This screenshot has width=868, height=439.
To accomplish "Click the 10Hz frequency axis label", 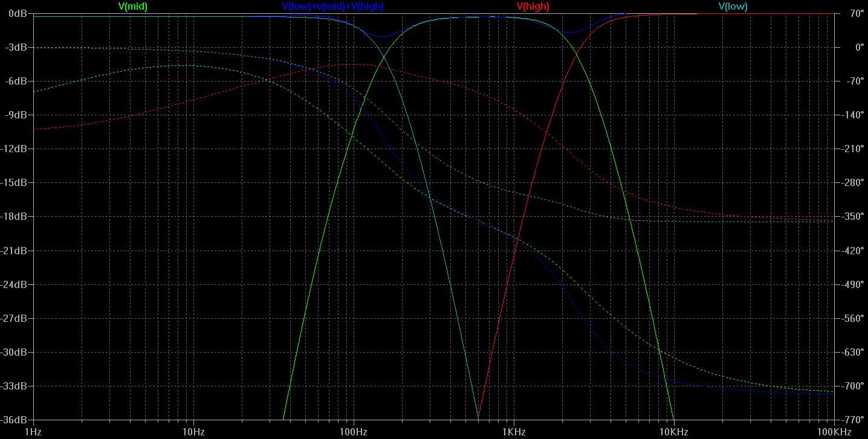I will tap(193, 432).
